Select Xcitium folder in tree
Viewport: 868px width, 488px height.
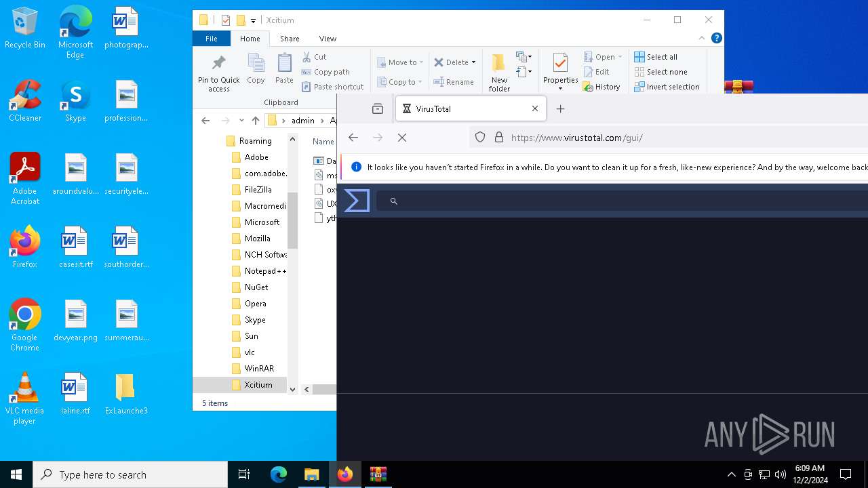point(258,385)
